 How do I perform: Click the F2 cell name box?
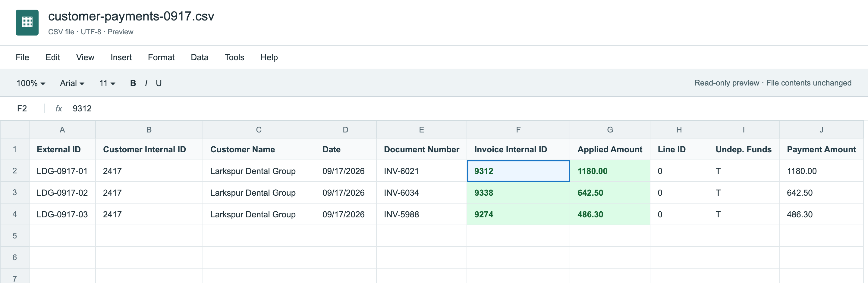click(22, 108)
